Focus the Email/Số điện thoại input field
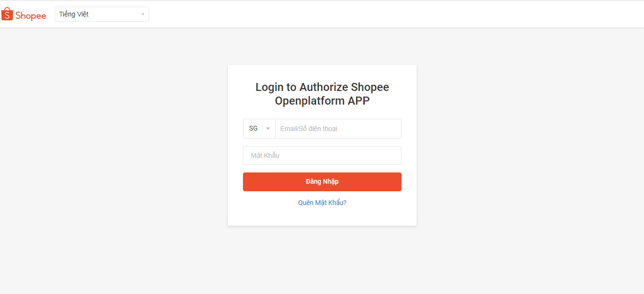The height and width of the screenshot is (294, 644). (x=338, y=129)
